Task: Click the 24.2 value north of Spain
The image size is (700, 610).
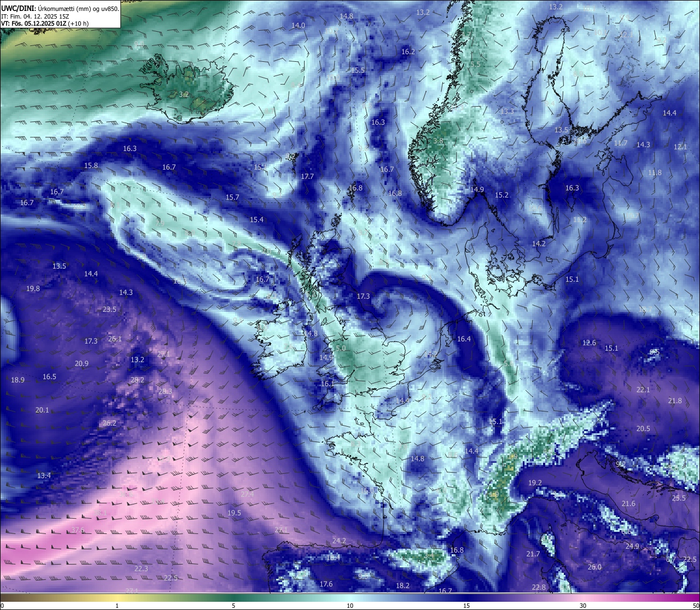Action: (x=339, y=541)
